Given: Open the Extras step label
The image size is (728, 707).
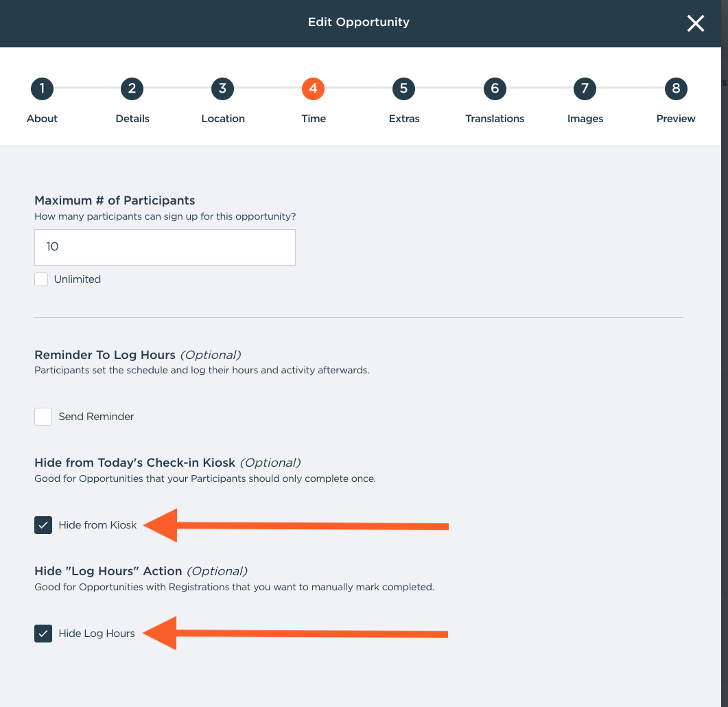Looking at the screenshot, I should point(404,119).
